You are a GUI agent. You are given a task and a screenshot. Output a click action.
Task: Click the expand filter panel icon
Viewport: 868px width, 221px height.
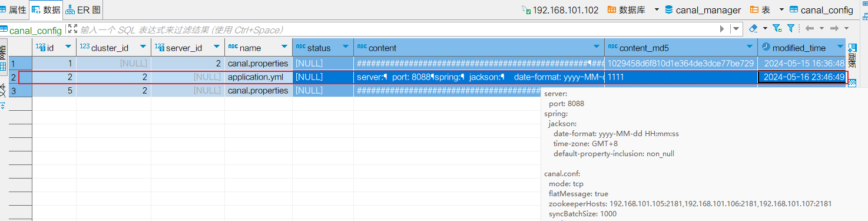point(72,29)
